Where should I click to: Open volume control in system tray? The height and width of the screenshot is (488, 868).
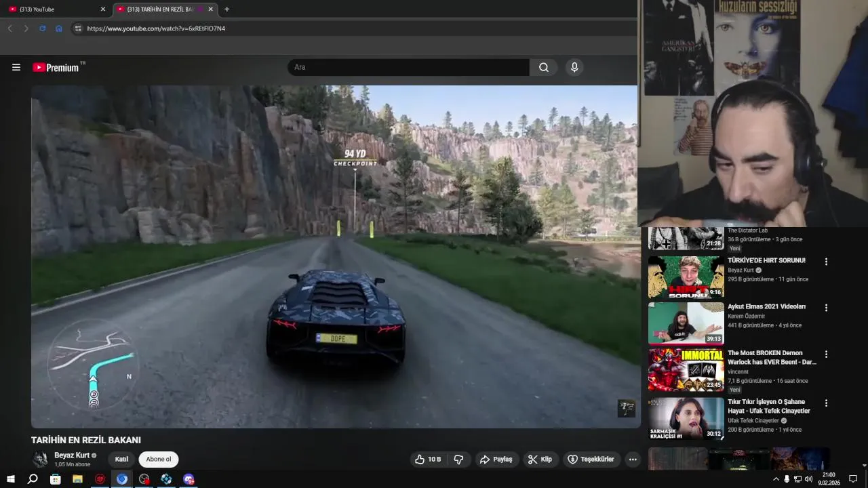(x=808, y=479)
